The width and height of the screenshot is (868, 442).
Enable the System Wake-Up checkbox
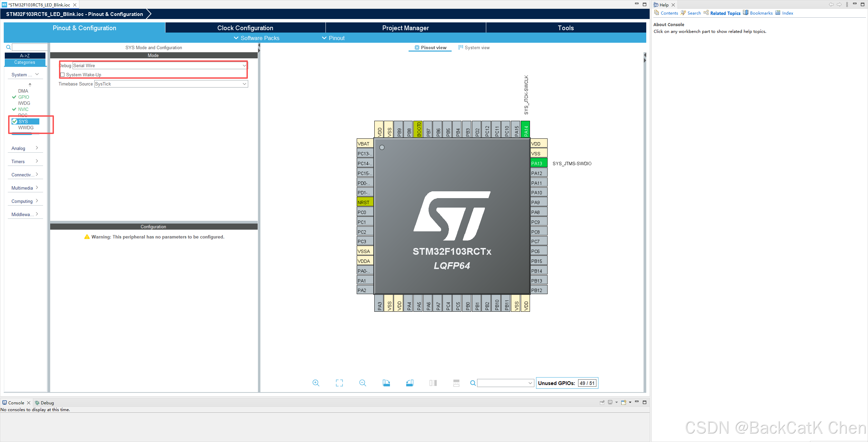pos(62,75)
